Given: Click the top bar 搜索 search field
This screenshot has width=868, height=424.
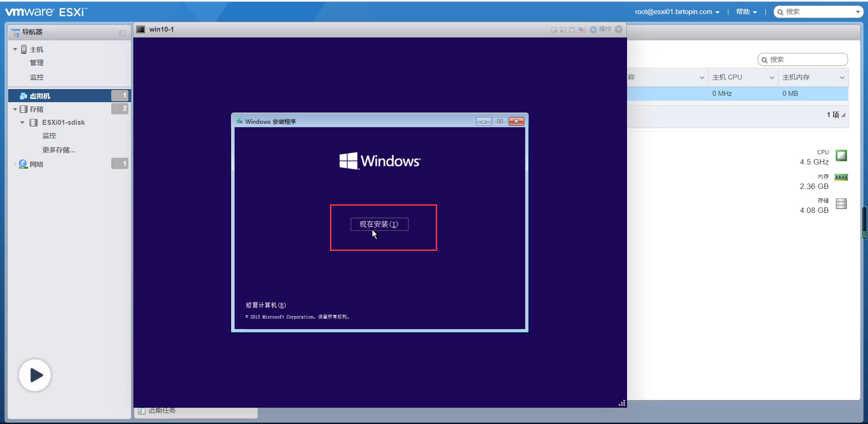Looking at the screenshot, I should 819,12.
